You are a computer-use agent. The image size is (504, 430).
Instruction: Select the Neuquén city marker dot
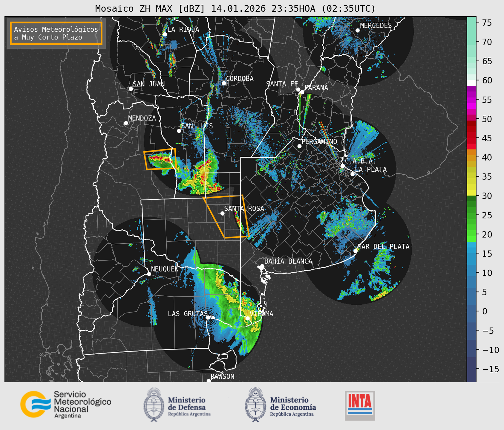pos(149,274)
